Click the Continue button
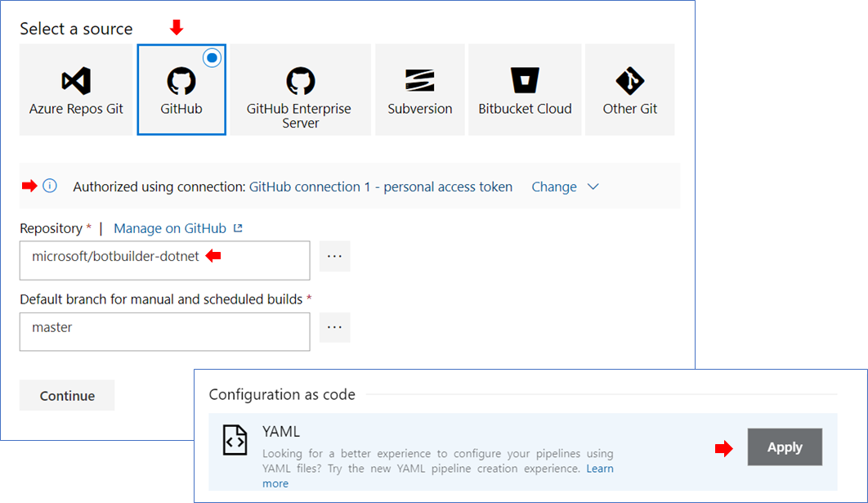 click(67, 396)
